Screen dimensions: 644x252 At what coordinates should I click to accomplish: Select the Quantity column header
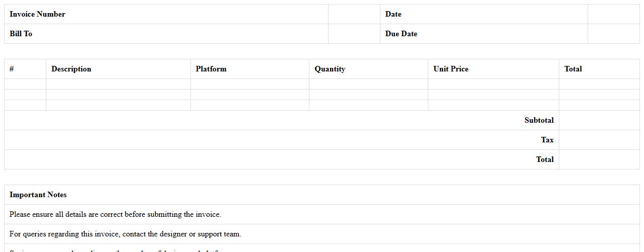click(x=330, y=69)
